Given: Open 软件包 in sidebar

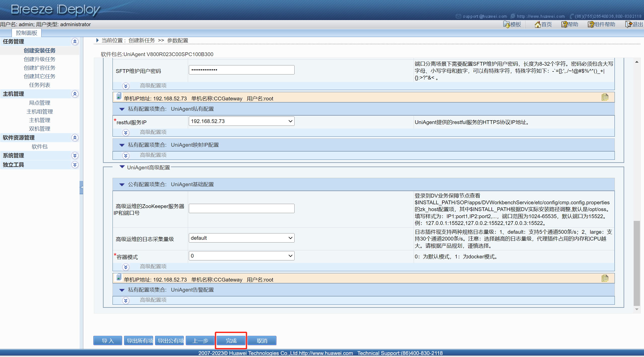Looking at the screenshot, I should click(40, 146).
